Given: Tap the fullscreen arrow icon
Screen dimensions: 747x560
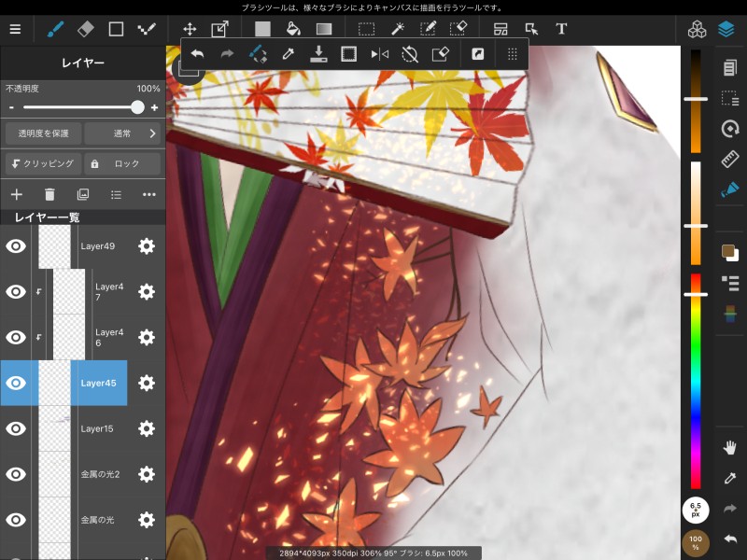Looking at the screenshot, I should (477, 54).
